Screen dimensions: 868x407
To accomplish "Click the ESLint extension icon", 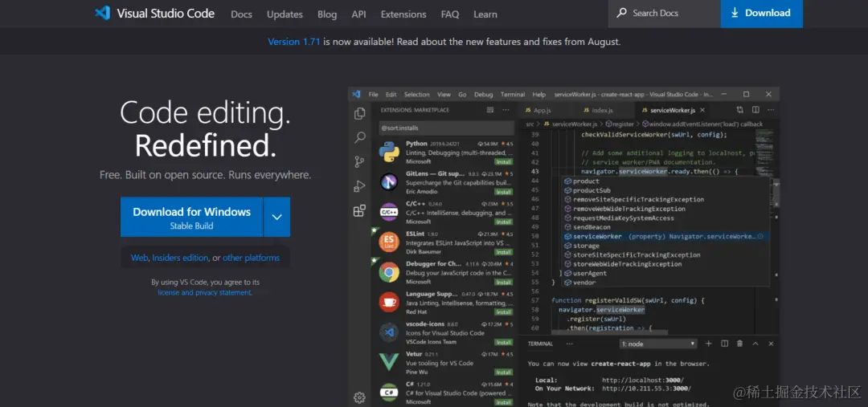I will [x=389, y=242].
